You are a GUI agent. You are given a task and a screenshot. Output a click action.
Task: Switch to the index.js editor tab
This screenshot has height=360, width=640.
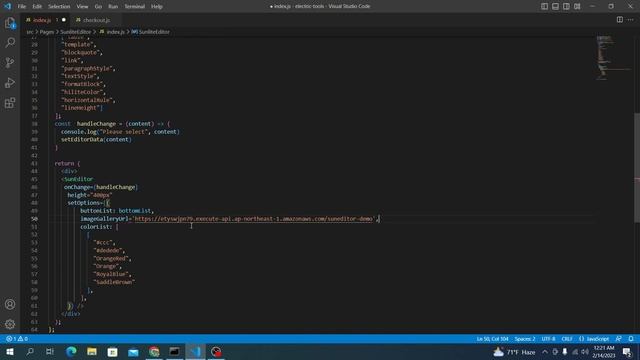(44, 20)
